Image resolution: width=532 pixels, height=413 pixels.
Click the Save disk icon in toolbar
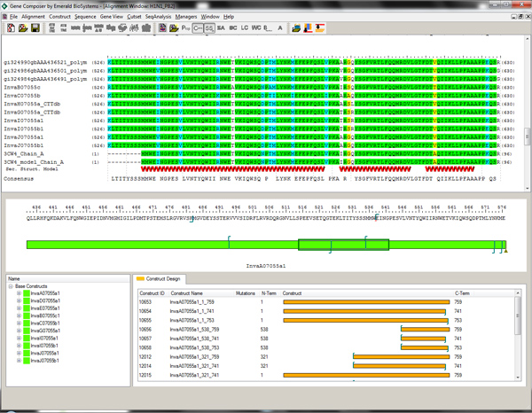pos(34,28)
